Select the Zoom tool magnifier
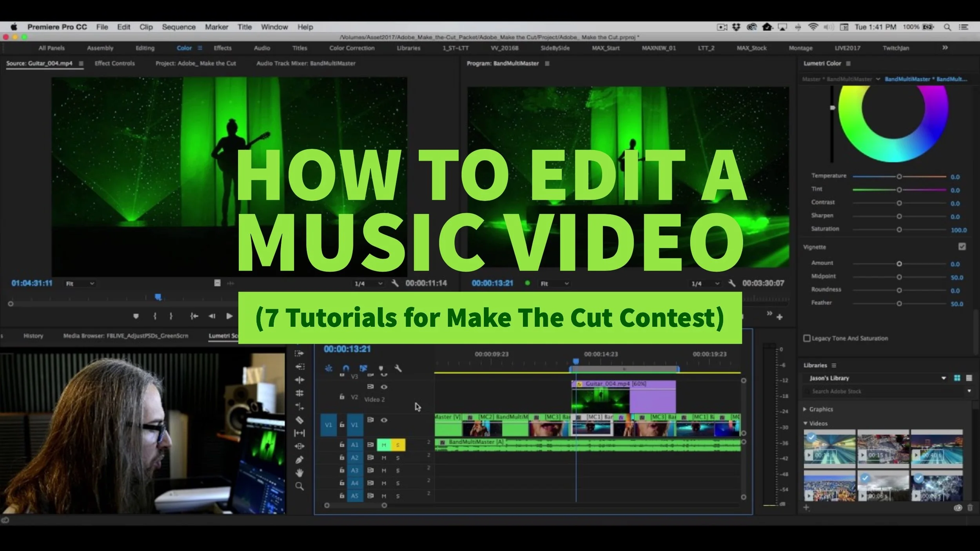The image size is (980, 551). (x=299, y=486)
